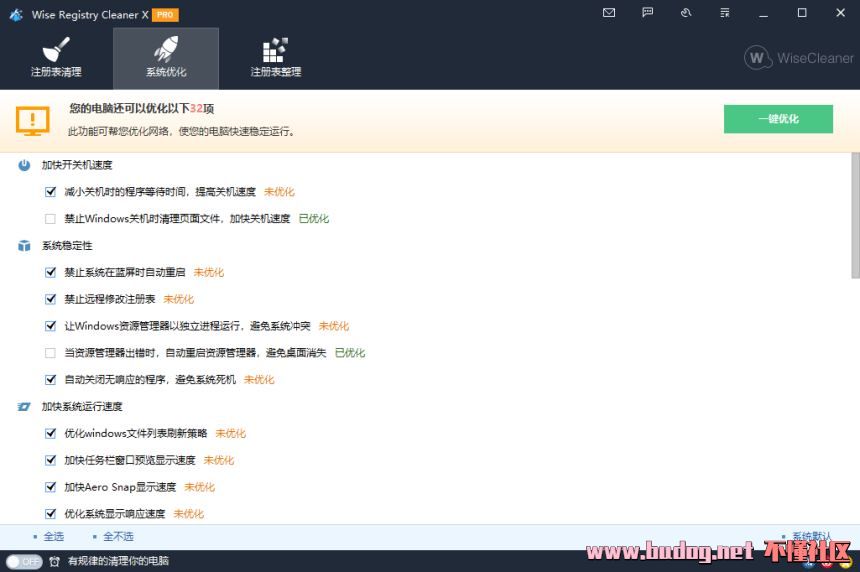Screen dimensions: 860x572
Task: Uncheck 减小关机时的程序等待时间 option
Action: [x=50, y=192]
